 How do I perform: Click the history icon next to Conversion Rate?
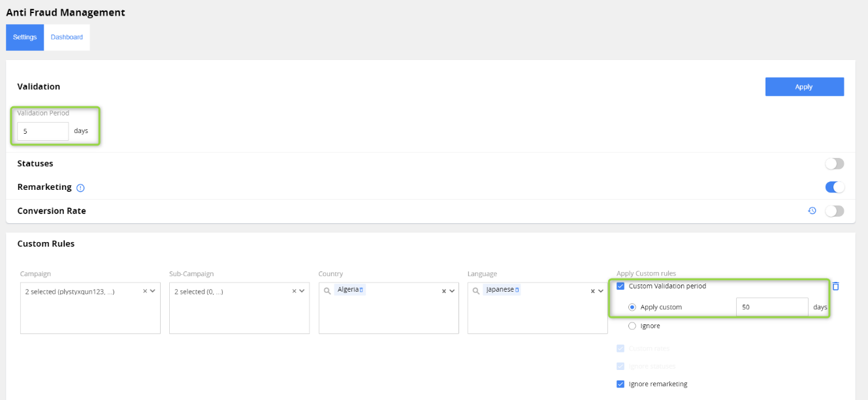[x=812, y=210]
